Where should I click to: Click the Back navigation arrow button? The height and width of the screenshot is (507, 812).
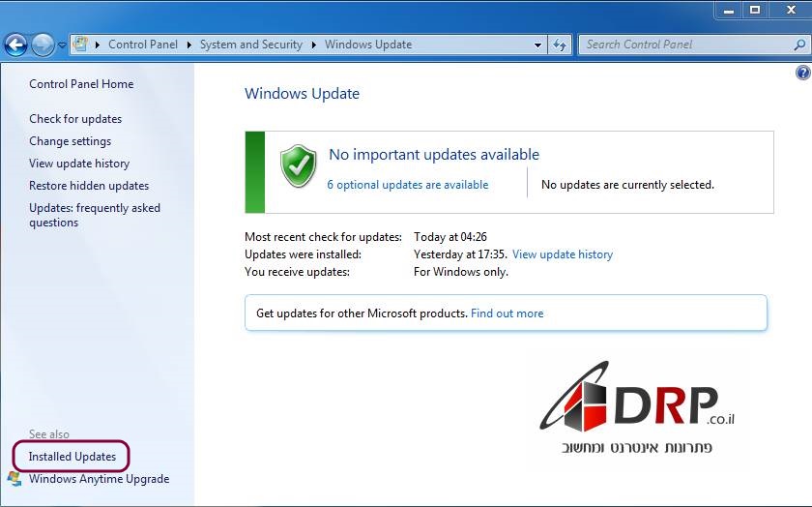pyautogui.click(x=15, y=45)
